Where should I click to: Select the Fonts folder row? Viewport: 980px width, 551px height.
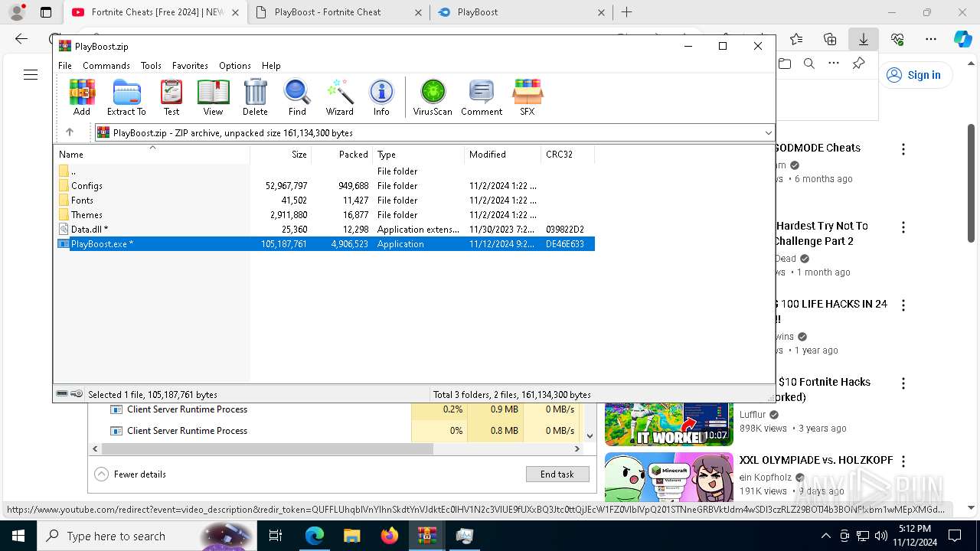point(325,200)
